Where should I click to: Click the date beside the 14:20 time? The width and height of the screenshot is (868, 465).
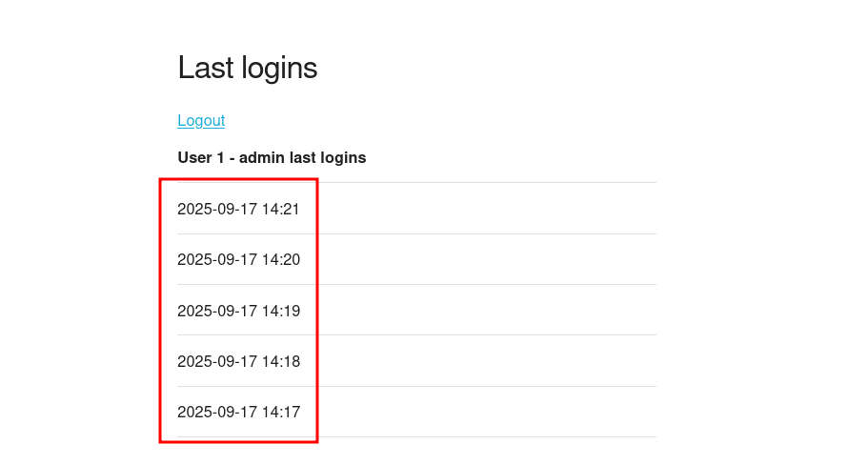pyautogui.click(x=217, y=259)
